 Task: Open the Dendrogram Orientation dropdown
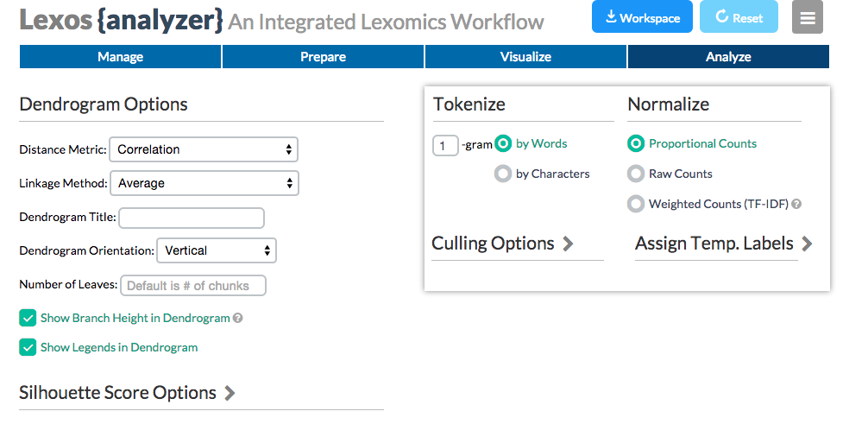click(x=217, y=250)
